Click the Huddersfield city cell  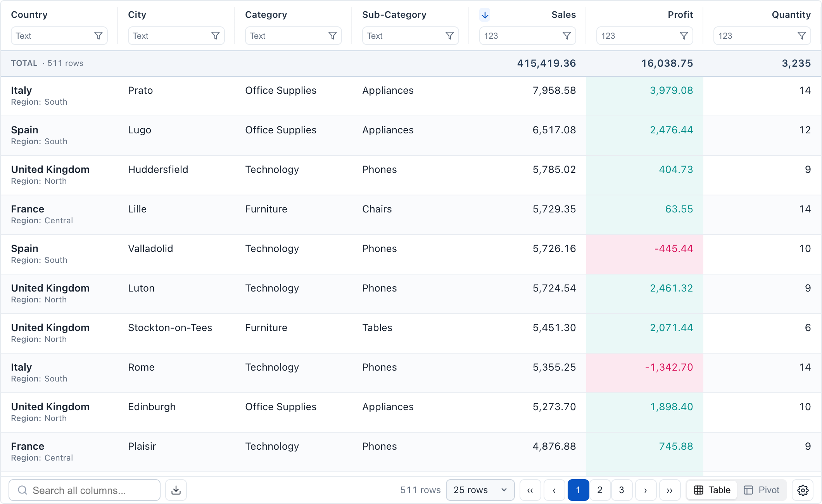click(158, 169)
